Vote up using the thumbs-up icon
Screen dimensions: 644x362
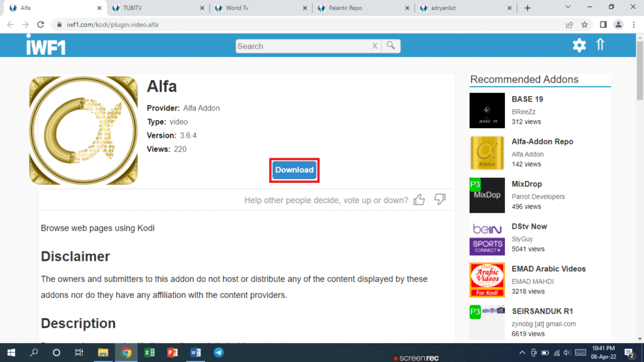[x=419, y=199]
